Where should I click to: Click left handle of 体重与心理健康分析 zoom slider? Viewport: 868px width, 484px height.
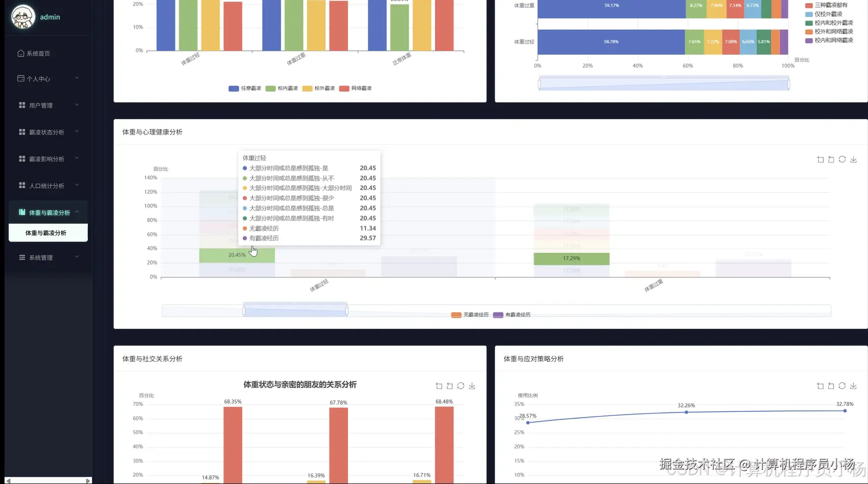click(x=244, y=310)
